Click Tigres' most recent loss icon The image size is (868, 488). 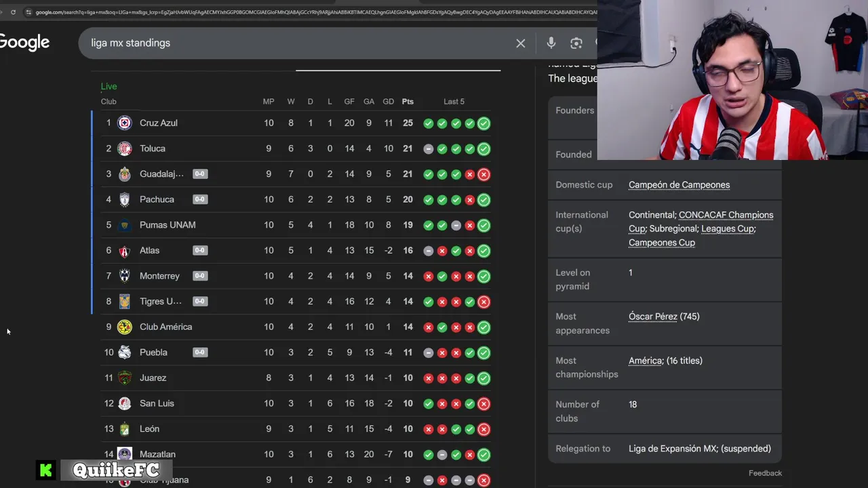pos(484,302)
